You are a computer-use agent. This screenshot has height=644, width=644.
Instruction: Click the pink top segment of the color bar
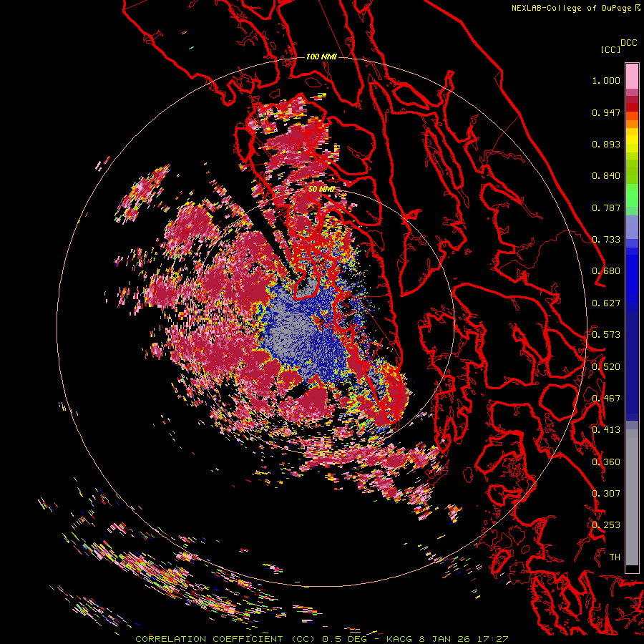coord(632,76)
